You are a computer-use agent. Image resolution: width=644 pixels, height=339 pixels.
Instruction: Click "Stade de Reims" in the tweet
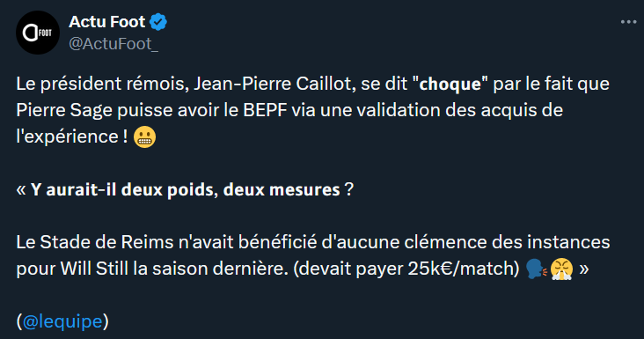pos(106,242)
